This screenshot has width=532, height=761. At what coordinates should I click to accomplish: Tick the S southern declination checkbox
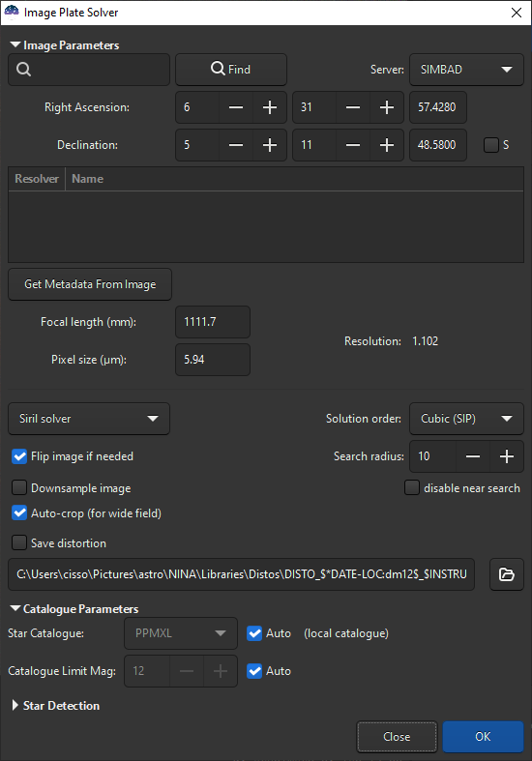(x=491, y=145)
